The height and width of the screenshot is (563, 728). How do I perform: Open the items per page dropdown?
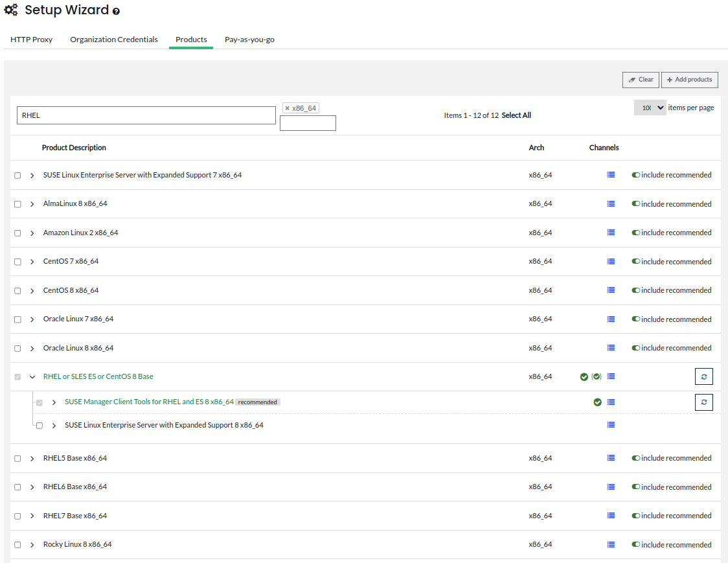[x=650, y=108]
